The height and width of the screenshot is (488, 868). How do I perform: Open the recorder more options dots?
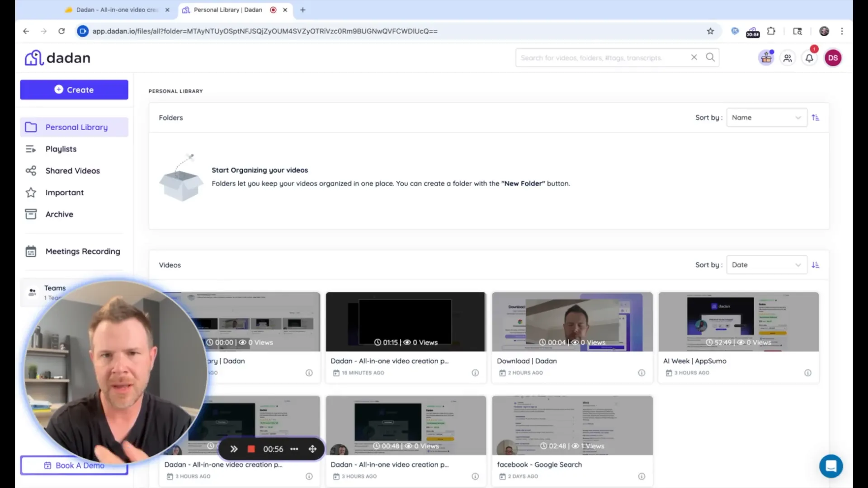point(294,449)
